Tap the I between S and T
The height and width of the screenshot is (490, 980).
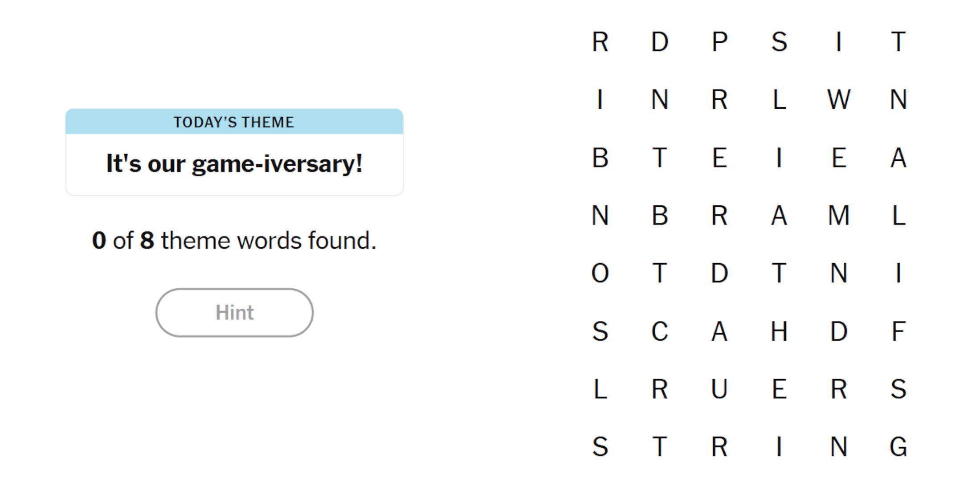839,42
